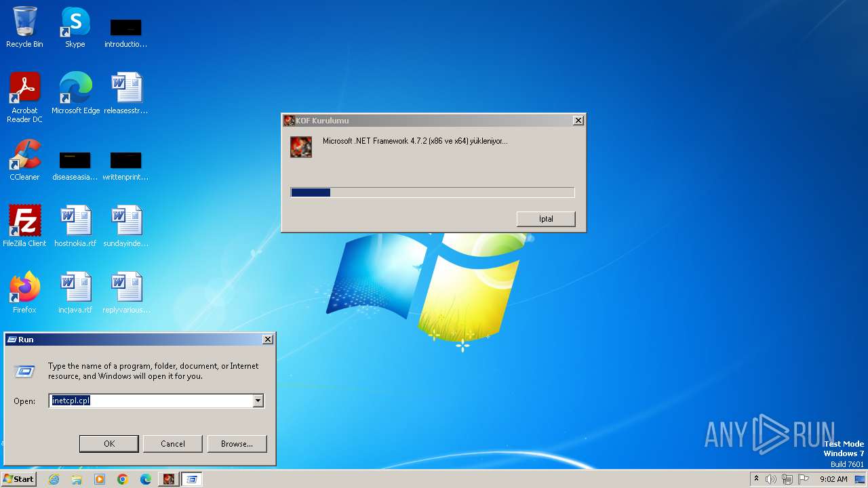
Task: Switch to Run dialog taskbar button
Action: click(x=192, y=479)
